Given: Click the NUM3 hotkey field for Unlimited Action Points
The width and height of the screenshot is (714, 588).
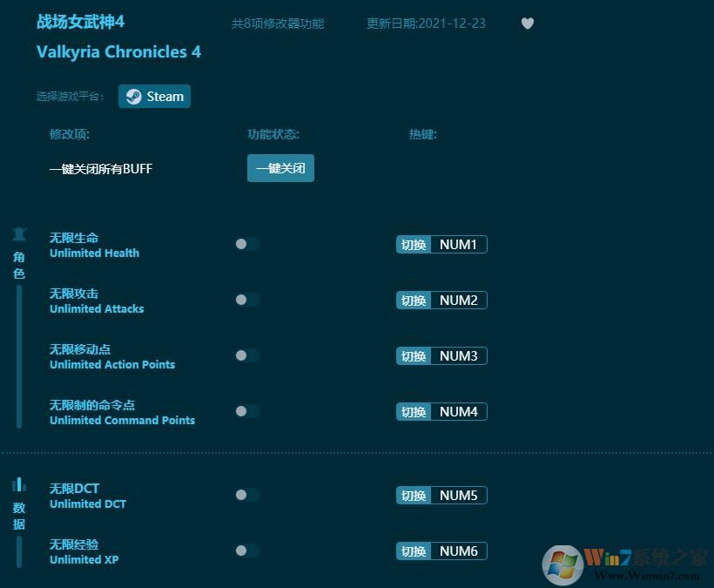Looking at the screenshot, I should (459, 355).
